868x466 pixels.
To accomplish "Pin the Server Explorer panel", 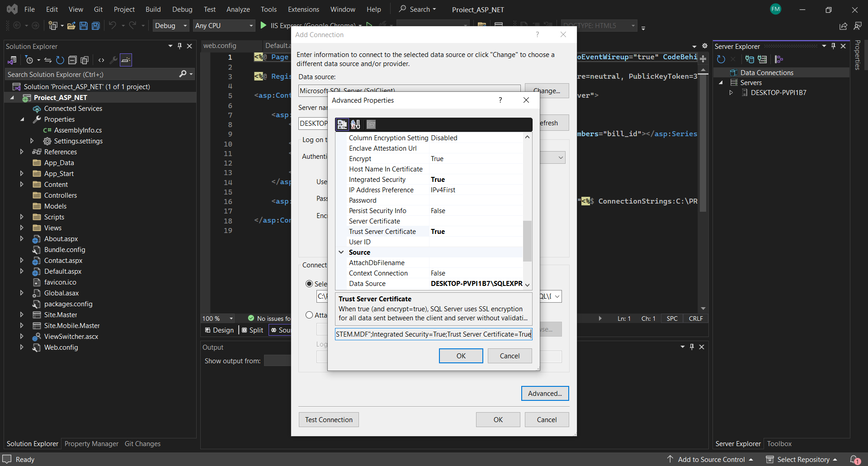I will coord(833,46).
